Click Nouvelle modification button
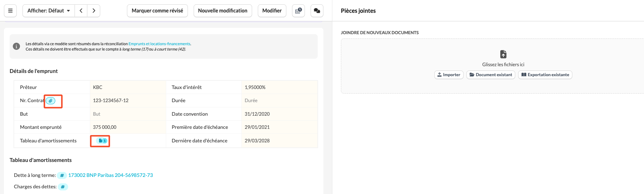Screen dimensions: 644x194 coord(223,11)
